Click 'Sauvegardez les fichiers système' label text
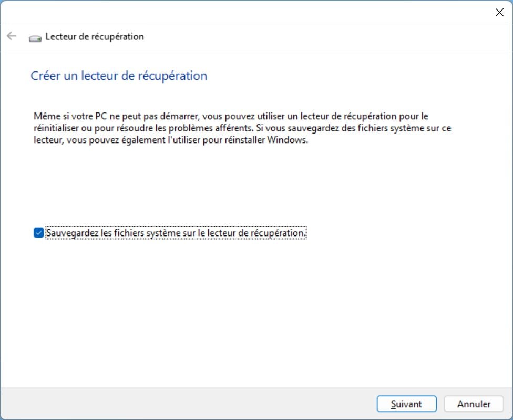The height and width of the screenshot is (420, 513). click(176, 232)
